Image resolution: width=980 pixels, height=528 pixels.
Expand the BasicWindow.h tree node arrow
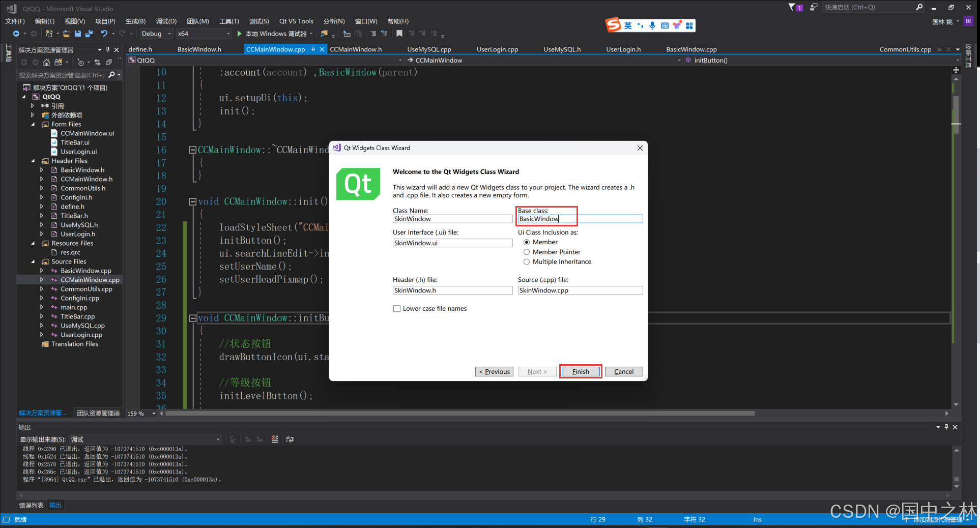(42, 170)
